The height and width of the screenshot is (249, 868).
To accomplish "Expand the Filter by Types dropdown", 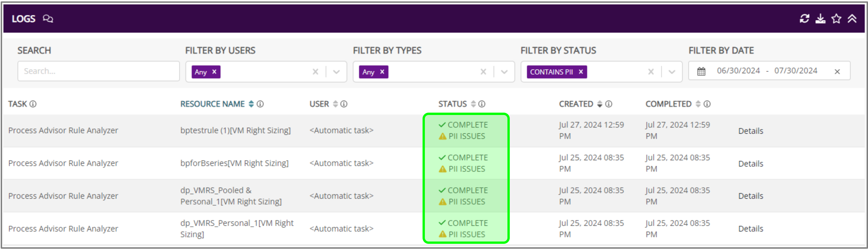I will coord(504,72).
